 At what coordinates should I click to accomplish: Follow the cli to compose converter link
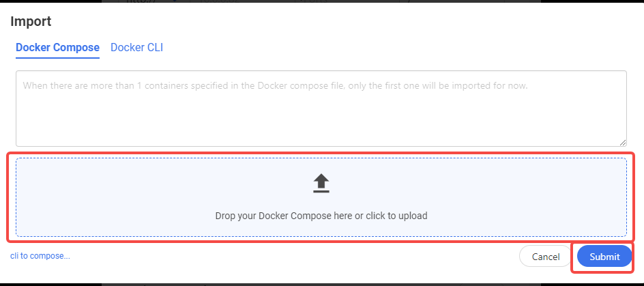pyautogui.click(x=40, y=256)
